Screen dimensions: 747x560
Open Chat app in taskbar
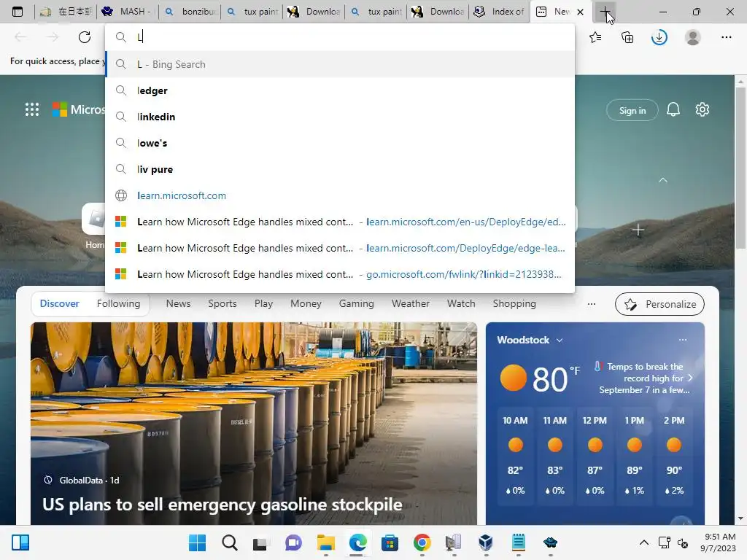click(293, 542)
